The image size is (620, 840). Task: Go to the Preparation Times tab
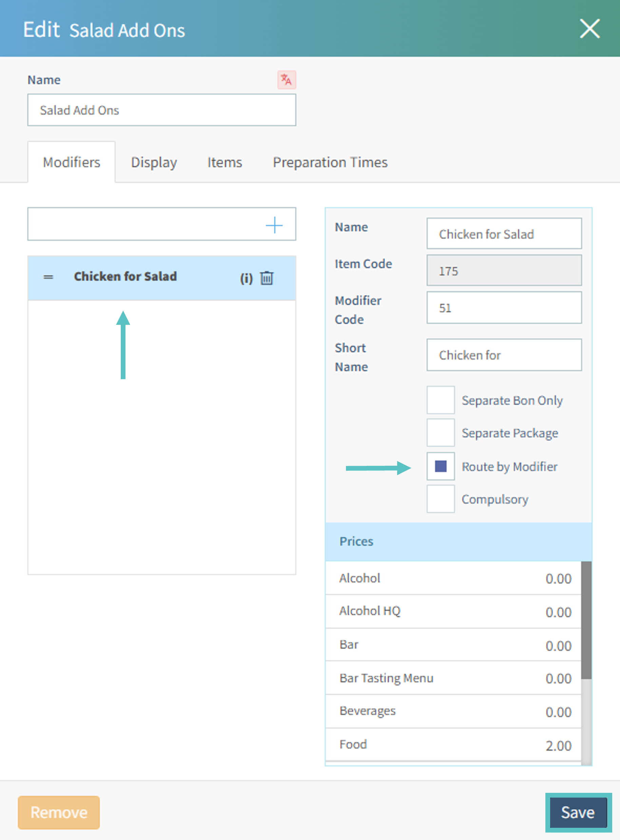[x=330, y=162]
